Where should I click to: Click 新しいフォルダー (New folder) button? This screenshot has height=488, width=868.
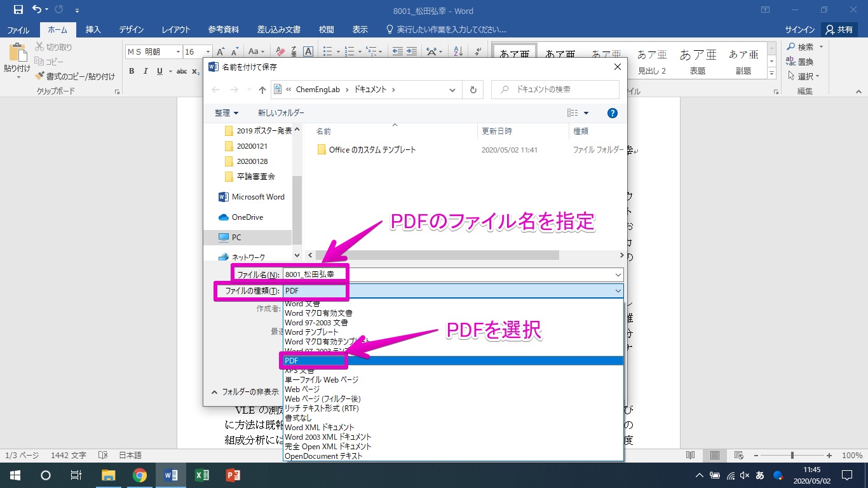pos(281,113)
